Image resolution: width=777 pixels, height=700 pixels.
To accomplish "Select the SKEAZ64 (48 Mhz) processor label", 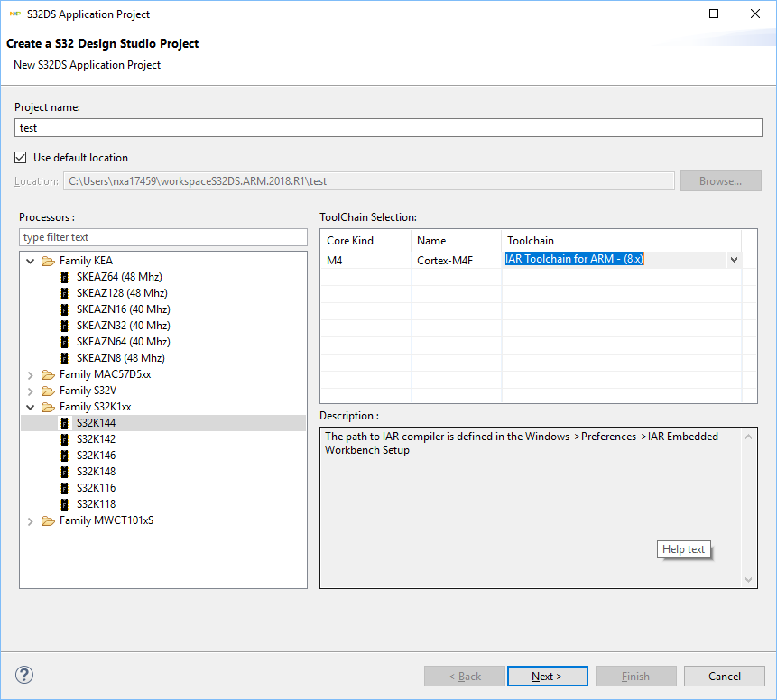I will (x=119, y=277).
